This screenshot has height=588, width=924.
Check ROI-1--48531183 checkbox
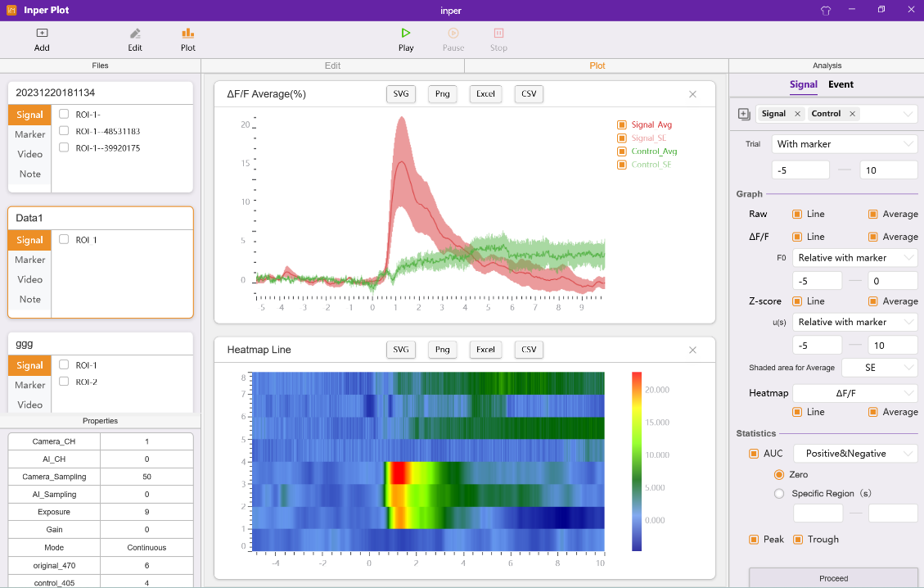pyautogui.click(x=64, y=130)
